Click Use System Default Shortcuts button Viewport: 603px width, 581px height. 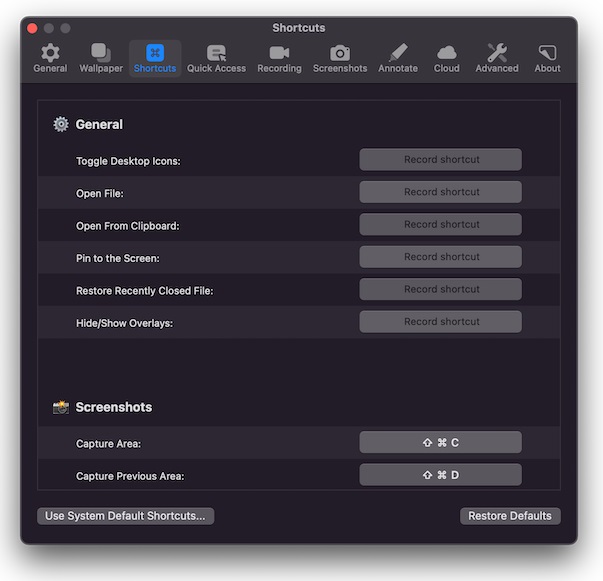pyautogui.click(x=125, y=516)
